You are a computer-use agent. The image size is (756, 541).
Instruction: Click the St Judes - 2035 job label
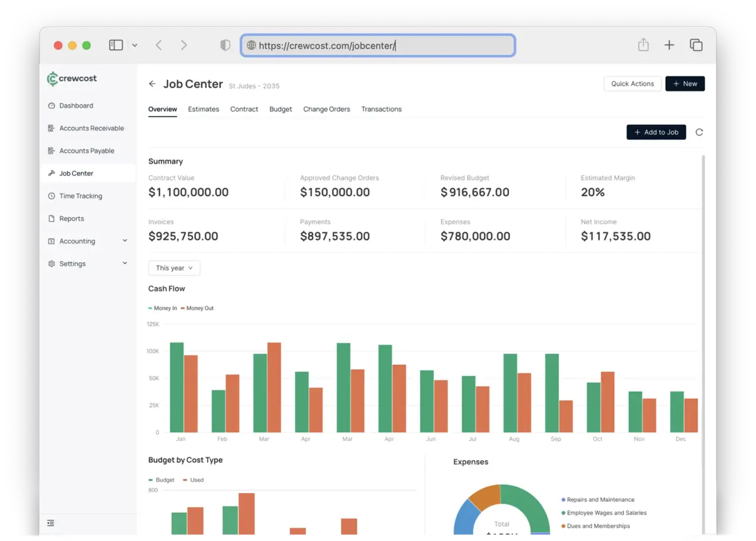(254, 86)
